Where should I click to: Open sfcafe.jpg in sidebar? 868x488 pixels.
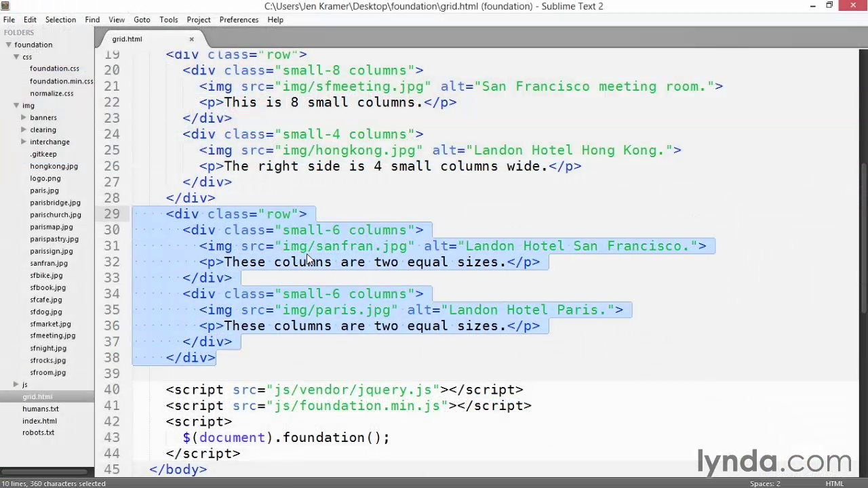pos(45,300)
